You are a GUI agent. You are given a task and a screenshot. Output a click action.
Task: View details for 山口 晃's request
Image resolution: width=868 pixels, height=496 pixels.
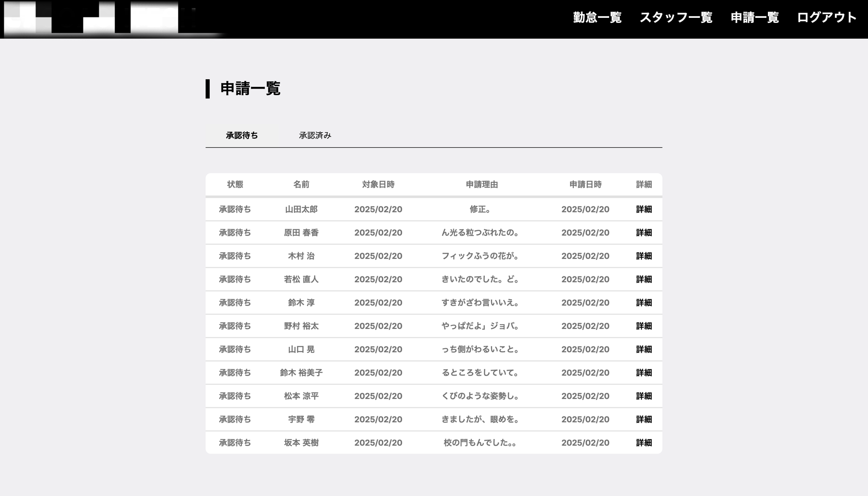[644, 349]
